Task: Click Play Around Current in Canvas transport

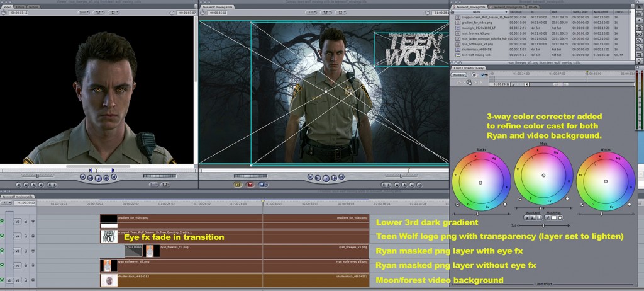Action: click(334, 178)
